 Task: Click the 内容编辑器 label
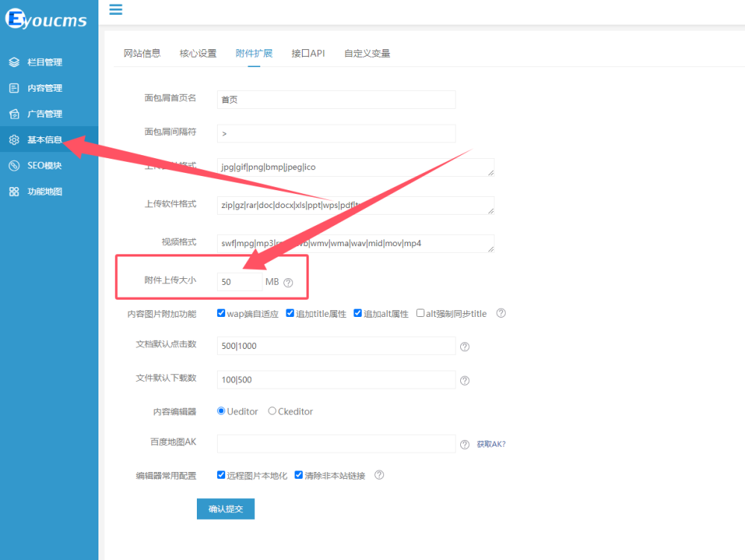(x=175, y=412)
